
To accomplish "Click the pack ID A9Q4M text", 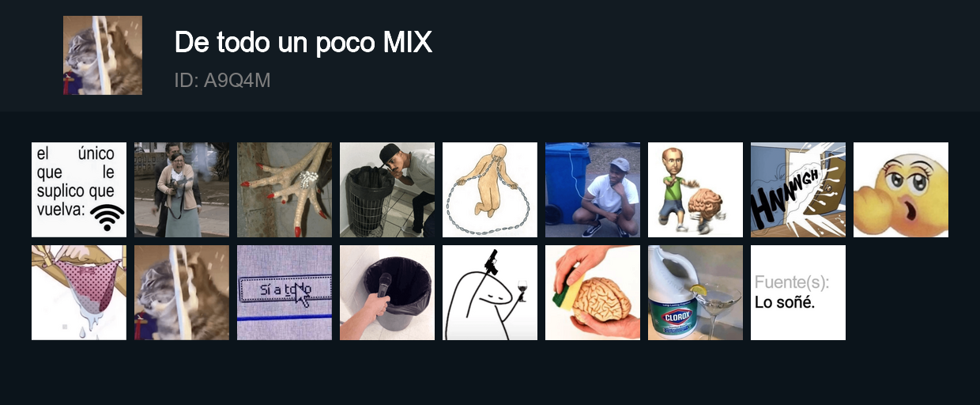I will click(223, 81).
